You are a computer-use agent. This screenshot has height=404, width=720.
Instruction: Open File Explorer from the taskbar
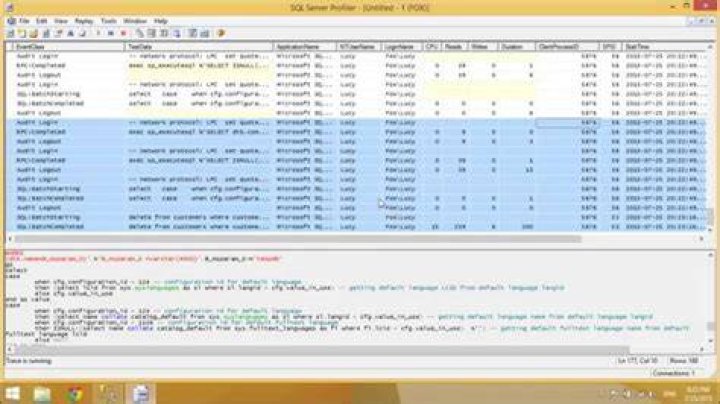click(42, 393)
